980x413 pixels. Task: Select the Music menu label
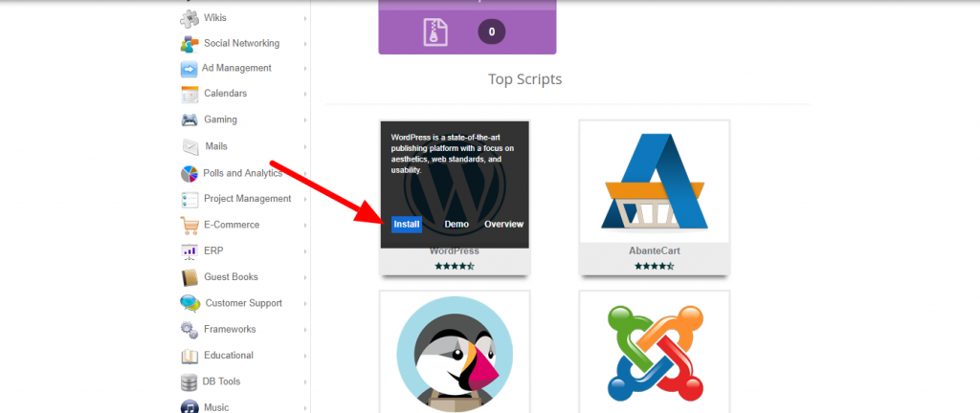point(216,407)
